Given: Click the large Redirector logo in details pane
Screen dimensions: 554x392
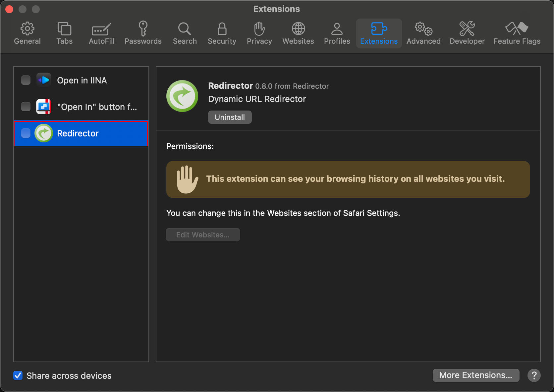Looking at the screenshot, I should [182, 96].
